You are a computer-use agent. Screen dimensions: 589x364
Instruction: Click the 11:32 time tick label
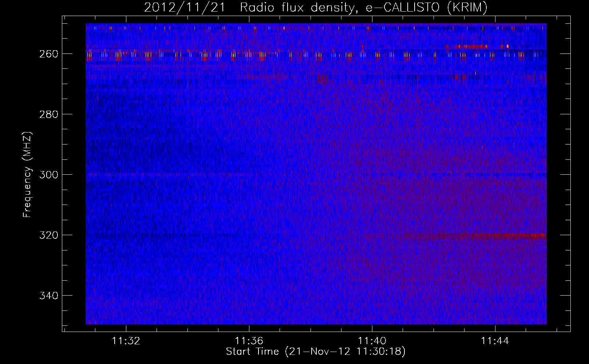[126, 341]
